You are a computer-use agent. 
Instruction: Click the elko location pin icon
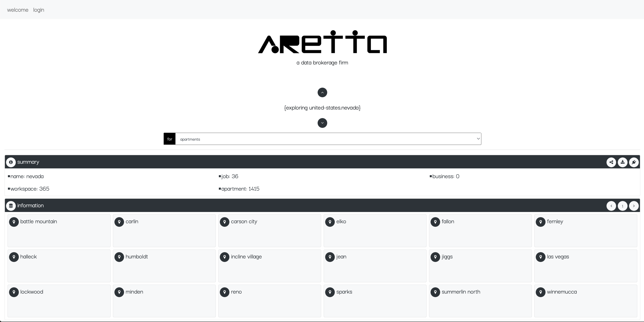330,222
